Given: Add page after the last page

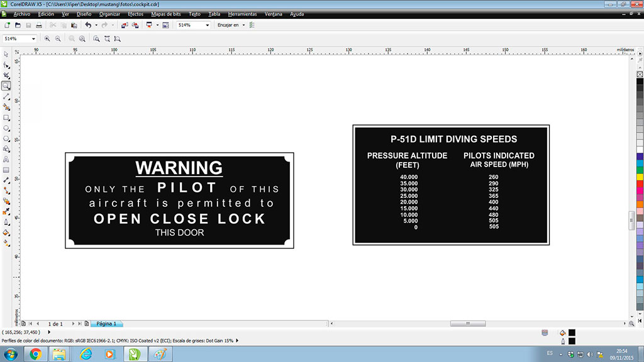Looking at the screenshot, I should [x=87, y=324].
